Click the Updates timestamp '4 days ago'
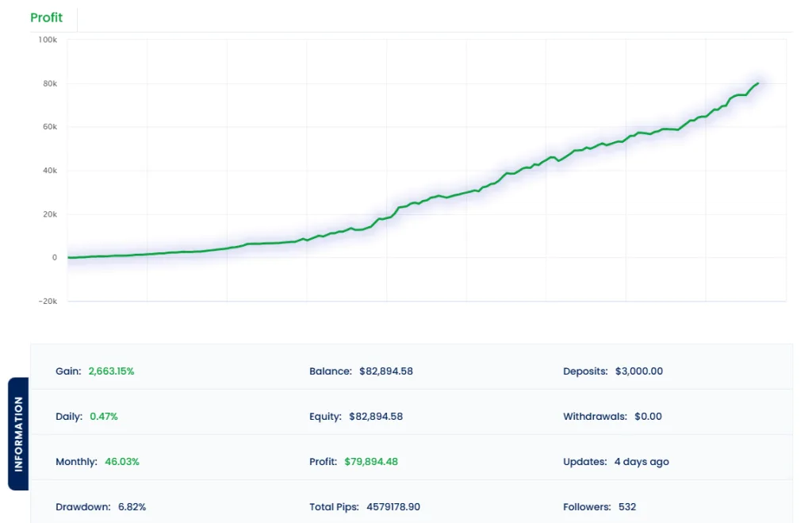 click(641, 461)
